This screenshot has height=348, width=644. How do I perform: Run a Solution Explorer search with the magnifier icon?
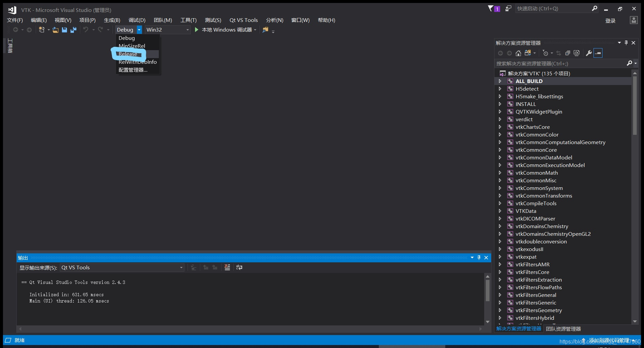[630, 63]
